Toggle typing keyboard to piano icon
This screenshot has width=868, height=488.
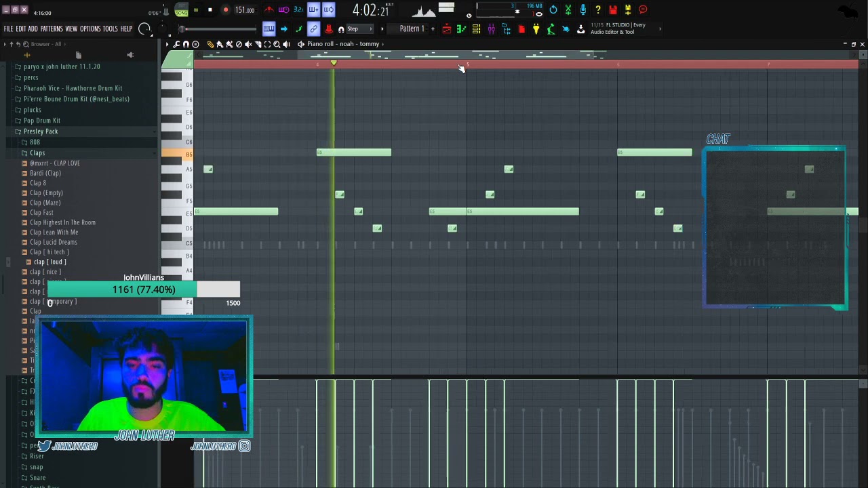click(x=269, y=28)
